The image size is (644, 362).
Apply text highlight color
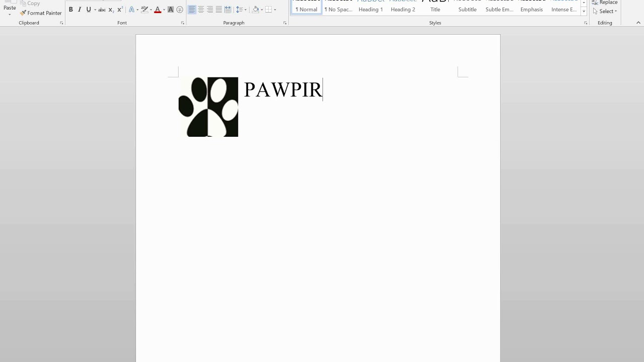pos(145,10)
